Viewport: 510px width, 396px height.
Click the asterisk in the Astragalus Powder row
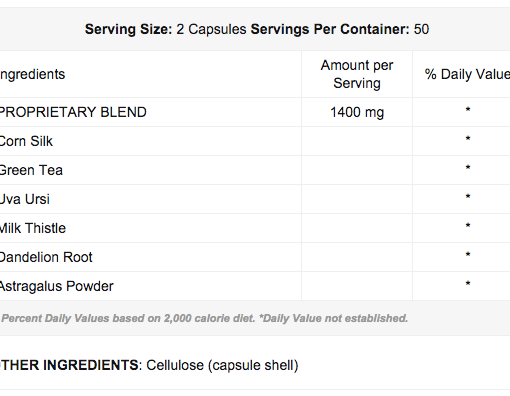coord(468,283)
